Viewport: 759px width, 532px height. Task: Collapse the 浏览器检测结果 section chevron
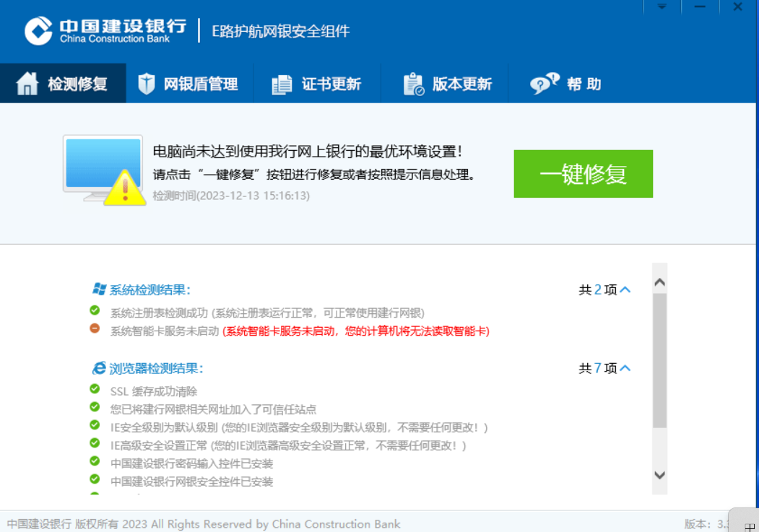pyautogui.click(x=625, y=369)
